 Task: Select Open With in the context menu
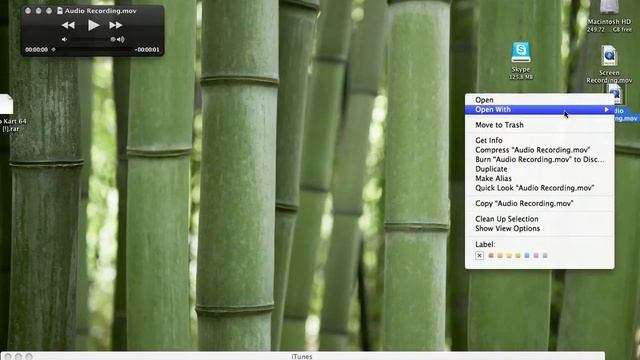click(x=540, y=109)
